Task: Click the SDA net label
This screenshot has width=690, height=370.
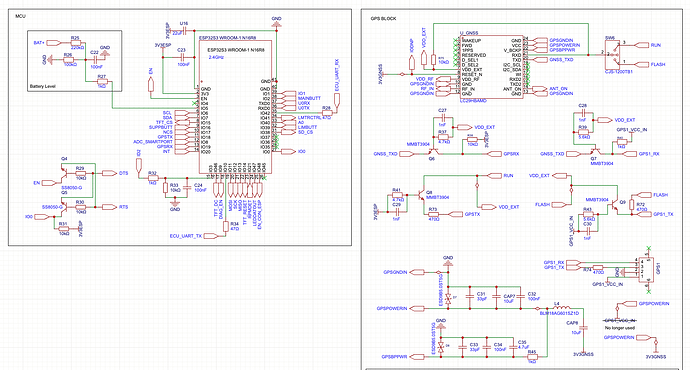Action: point(167,118)
